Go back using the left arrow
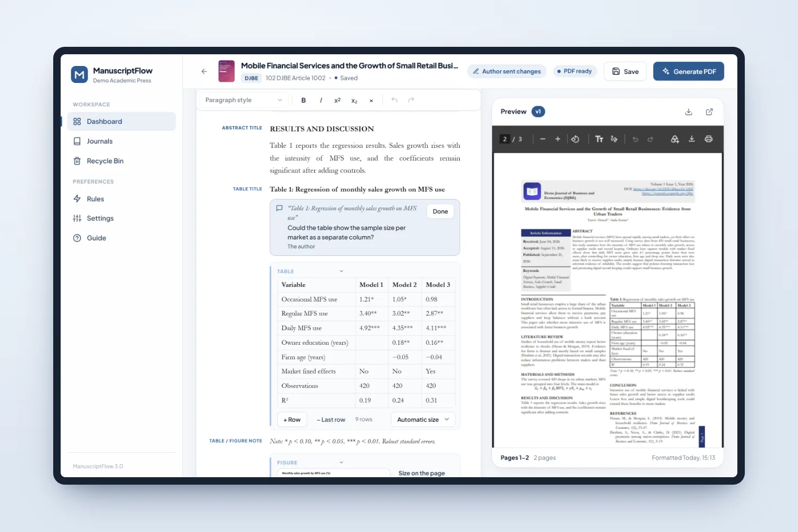Screen dimensions: 798x532 point(204,71)
